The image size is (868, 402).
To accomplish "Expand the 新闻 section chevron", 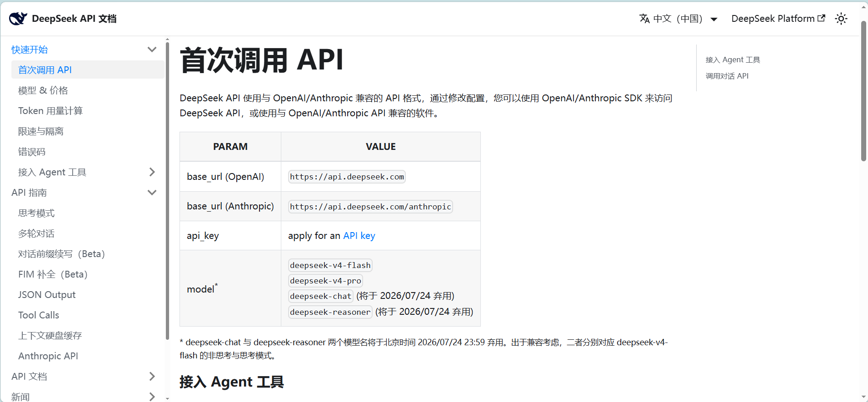I will pyautogui.click(x=152, y=397).
